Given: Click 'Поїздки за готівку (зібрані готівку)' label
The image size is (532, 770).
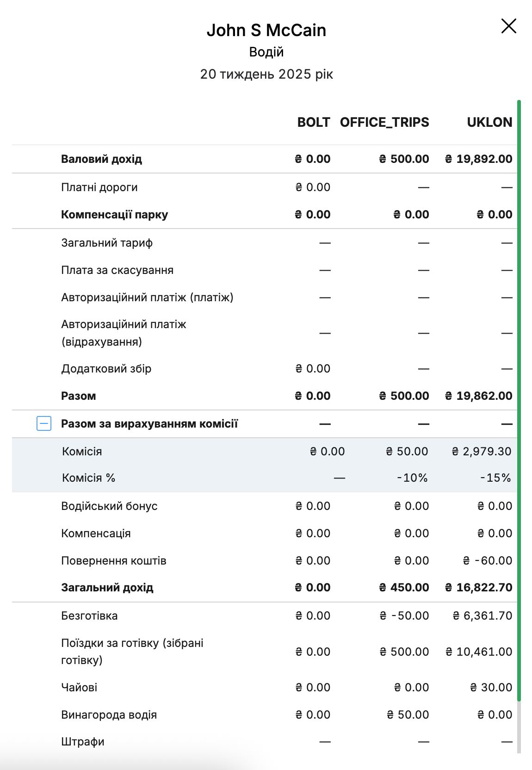Looking at the screenshot, I should coord(132,652).
